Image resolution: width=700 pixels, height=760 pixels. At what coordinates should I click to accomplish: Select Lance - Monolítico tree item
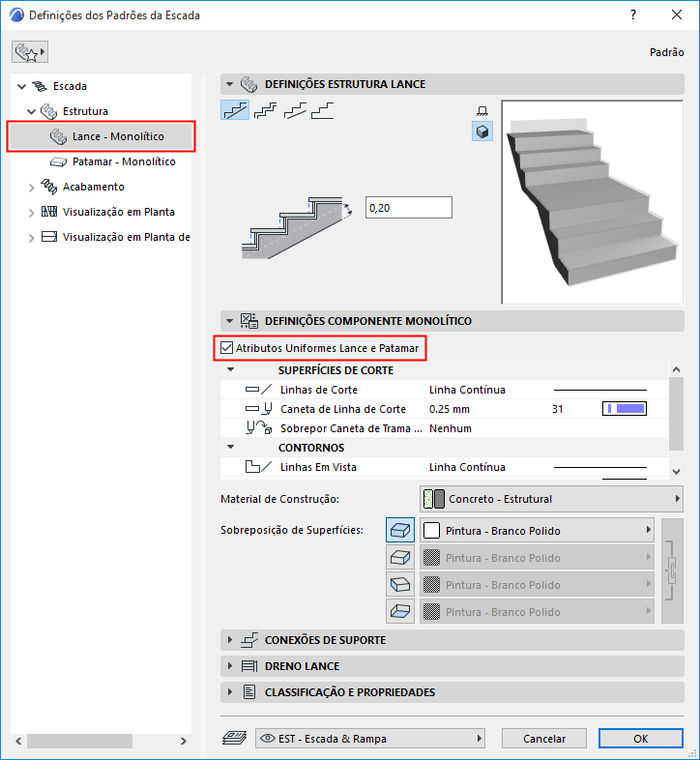(x=102, y=136)
